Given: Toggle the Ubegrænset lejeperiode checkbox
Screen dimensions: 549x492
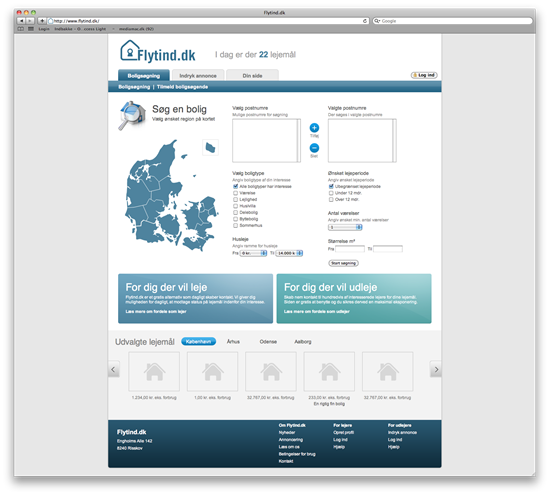Looking at the screenshot, I should [331, 186].
